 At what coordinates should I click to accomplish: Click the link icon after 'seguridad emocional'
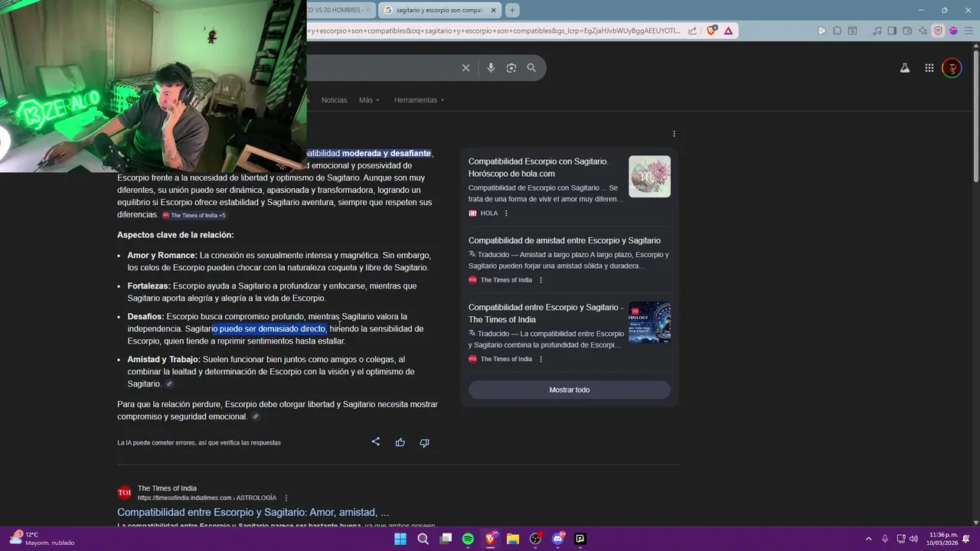point(256,417)
